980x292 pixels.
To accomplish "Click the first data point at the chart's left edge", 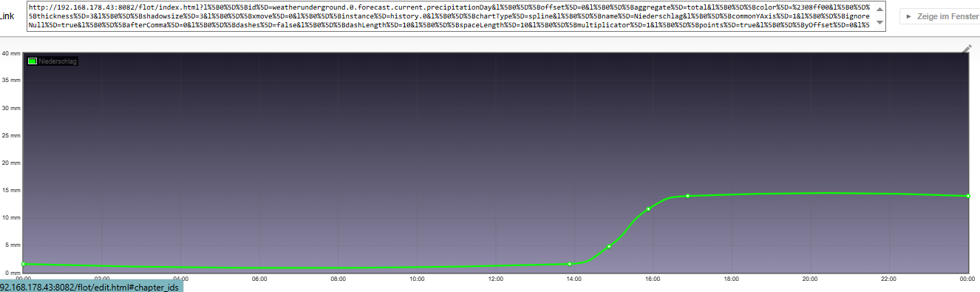I will [24, 264].
